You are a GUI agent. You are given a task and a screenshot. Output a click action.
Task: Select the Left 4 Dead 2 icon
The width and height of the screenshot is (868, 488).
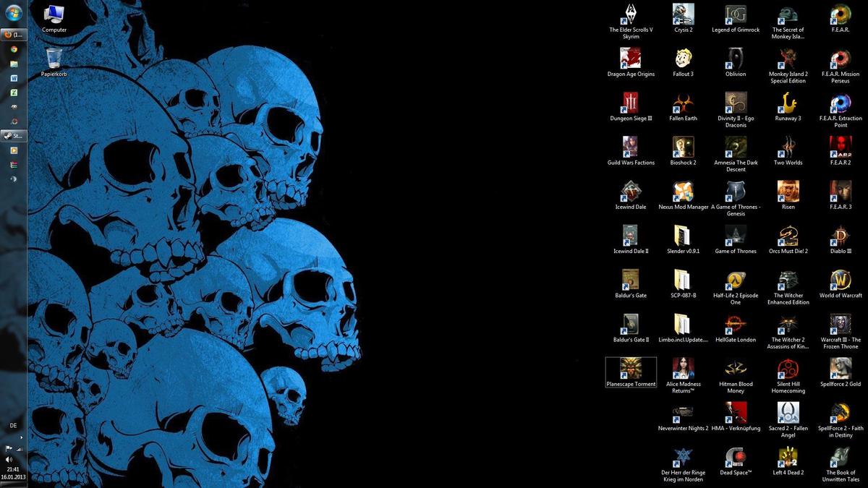tap(788, 461)
